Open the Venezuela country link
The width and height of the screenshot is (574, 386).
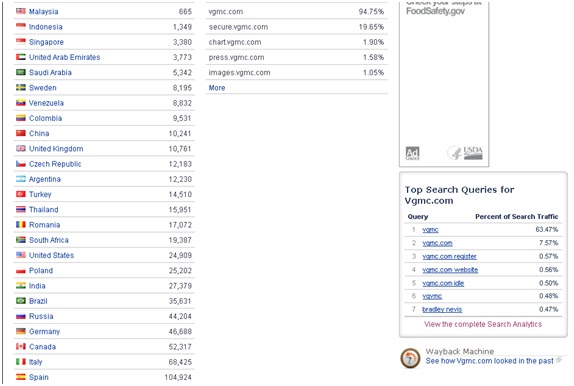pos(46,103)
